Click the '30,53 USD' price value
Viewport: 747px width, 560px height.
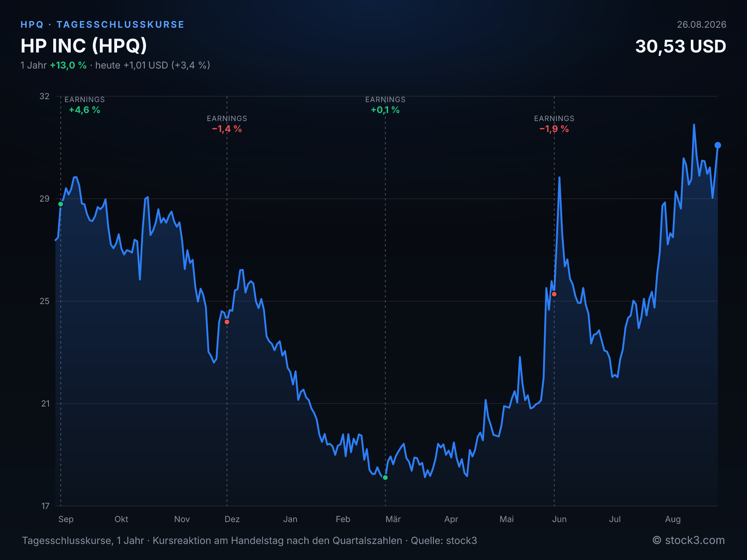(x=681, y=47)
